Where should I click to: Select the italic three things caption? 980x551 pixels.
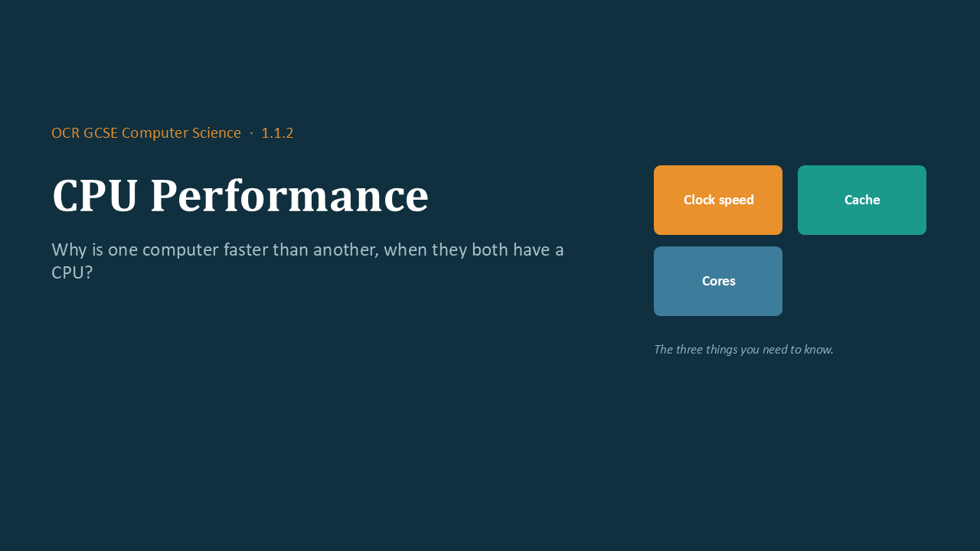click(x=743, y=350)
